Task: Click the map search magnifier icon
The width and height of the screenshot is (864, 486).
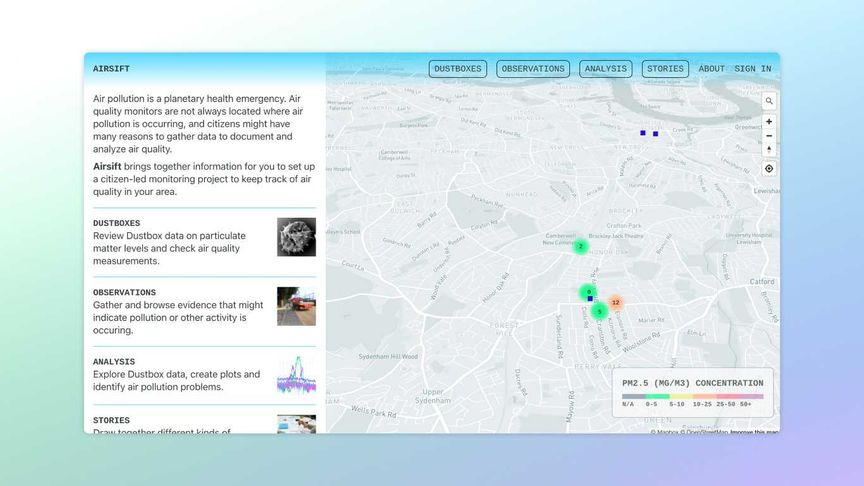Action: tap(769, 101)
